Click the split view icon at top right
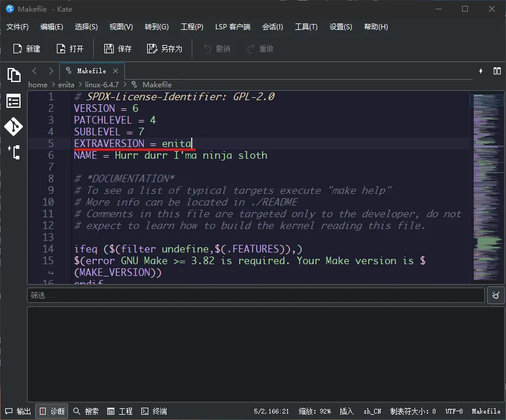This screenshot has width=506, height=420. pos(495,71)
